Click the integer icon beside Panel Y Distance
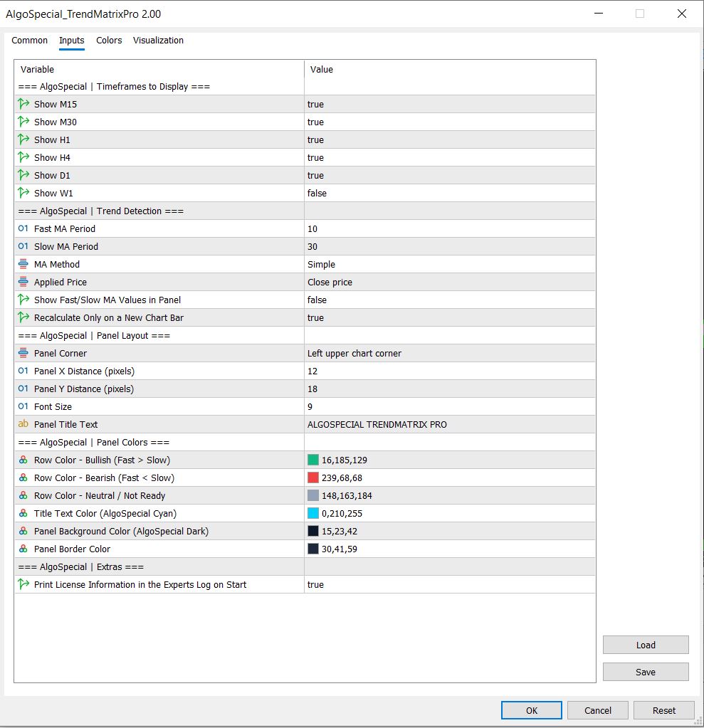This screenshot has width=704, height=728. [23, 389]
